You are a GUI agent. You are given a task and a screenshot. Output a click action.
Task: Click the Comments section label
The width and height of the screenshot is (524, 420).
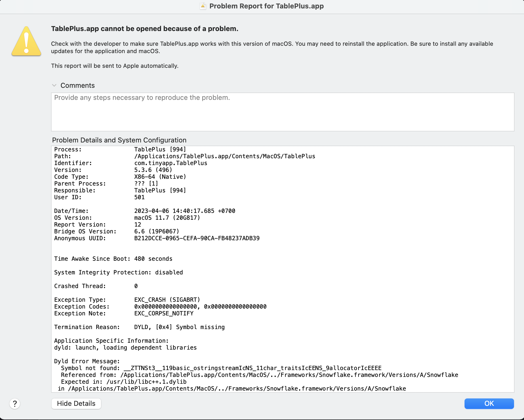click(78, 85)
